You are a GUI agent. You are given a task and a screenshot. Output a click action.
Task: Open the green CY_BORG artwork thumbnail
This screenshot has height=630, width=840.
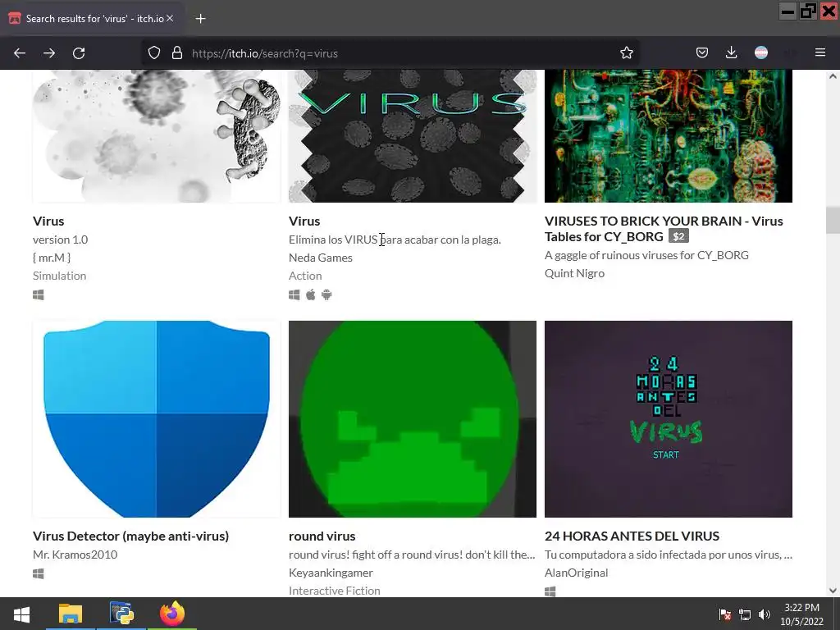tap(669, 136)
